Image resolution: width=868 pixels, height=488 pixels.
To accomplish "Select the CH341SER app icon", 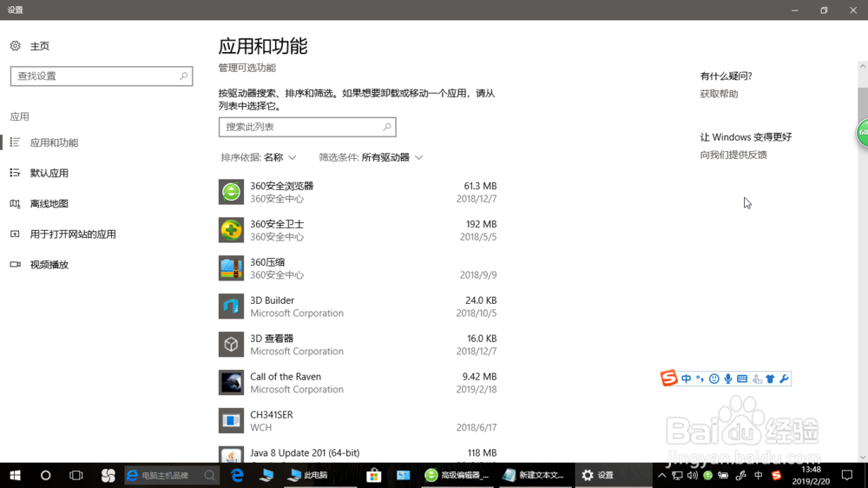I will click(x=231, y=421).
